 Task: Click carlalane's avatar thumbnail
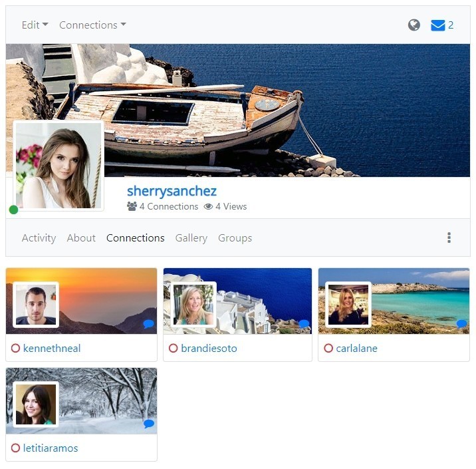[348, 305]
